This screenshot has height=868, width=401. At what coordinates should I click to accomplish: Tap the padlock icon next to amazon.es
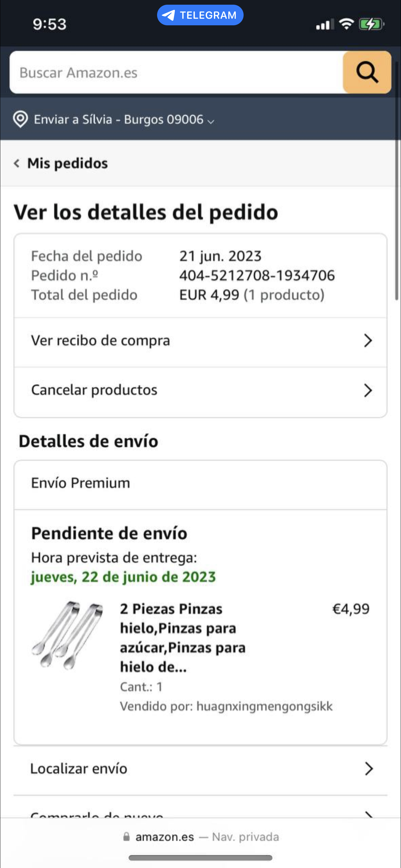click(x=126, y=836)
